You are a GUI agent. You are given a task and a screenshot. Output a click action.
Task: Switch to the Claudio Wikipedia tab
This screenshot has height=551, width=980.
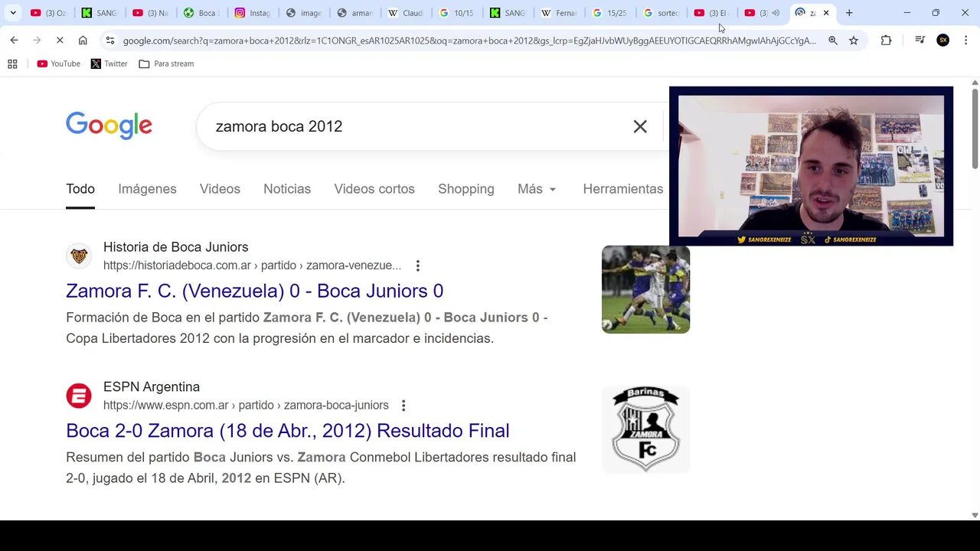[x=406, y=13]
